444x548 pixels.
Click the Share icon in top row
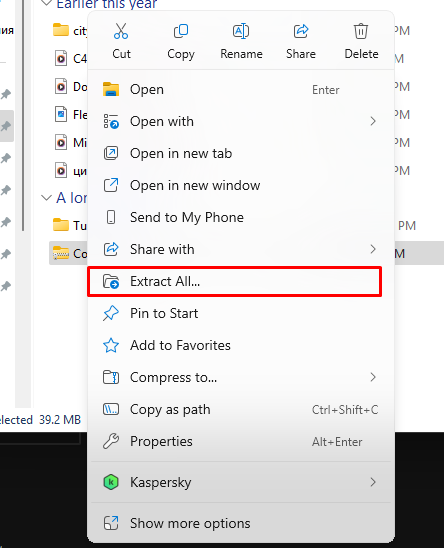click(x=301, y=31)
